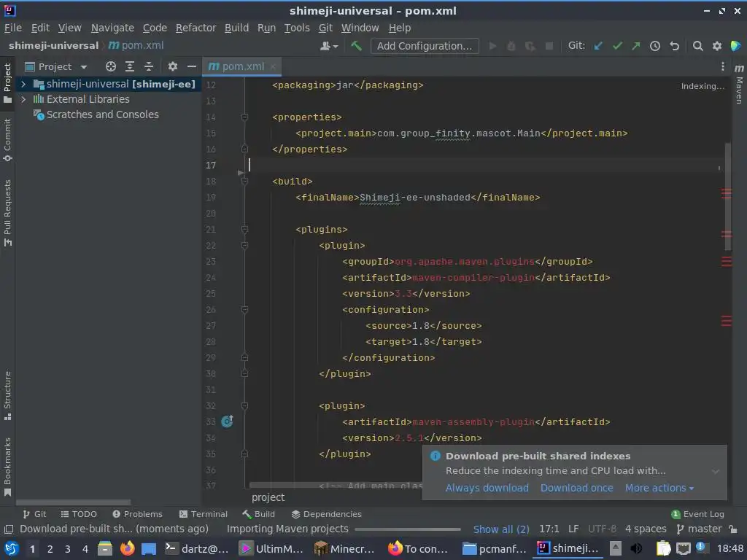The image size is (747, 560).
Task: Click the editor tabs more-options dots
Action: tap(722, 66)
